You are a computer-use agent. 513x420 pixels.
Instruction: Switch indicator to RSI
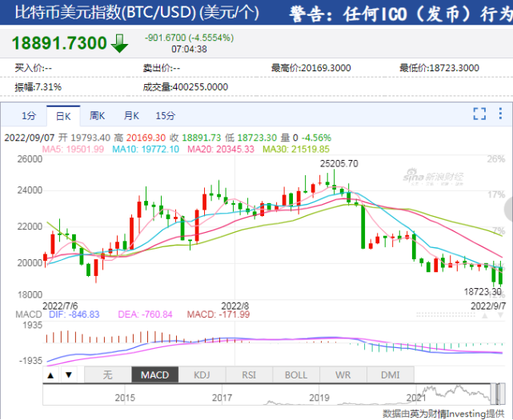tap(249, 374)
